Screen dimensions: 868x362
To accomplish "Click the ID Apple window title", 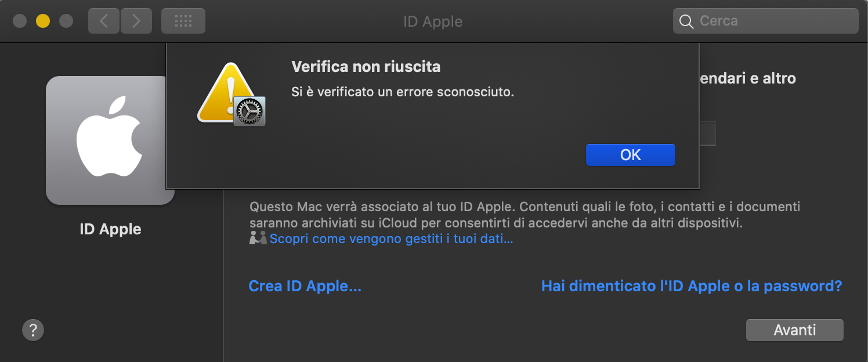I will tap(432, 21).
